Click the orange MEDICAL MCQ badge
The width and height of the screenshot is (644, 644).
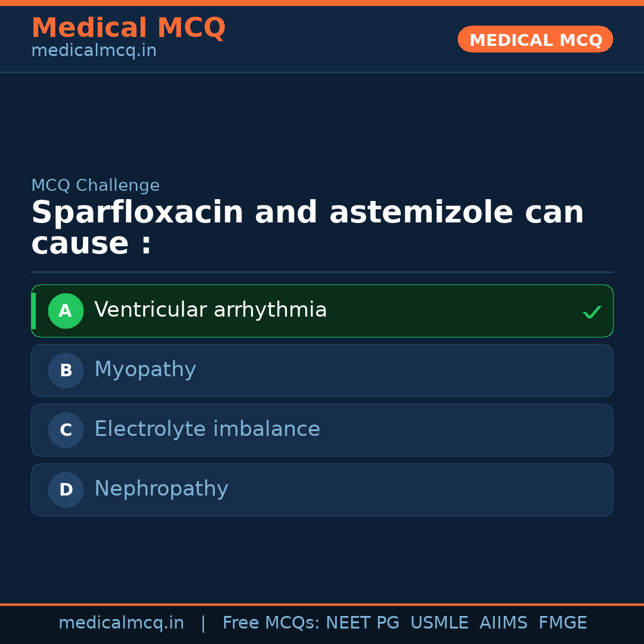point(535,39)
